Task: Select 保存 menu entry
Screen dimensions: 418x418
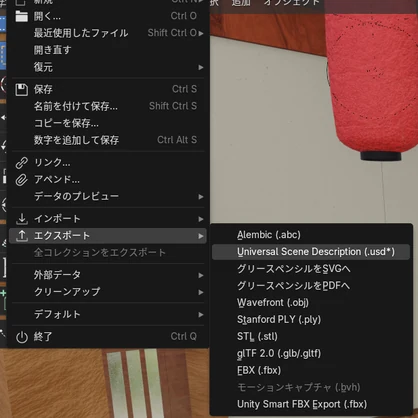Action: coord(108,89)
